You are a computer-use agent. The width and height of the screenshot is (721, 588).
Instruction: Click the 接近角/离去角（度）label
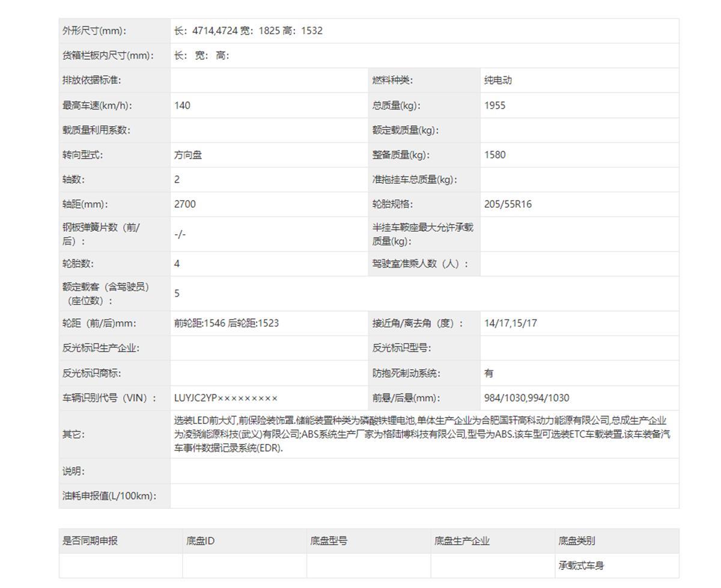418,323
